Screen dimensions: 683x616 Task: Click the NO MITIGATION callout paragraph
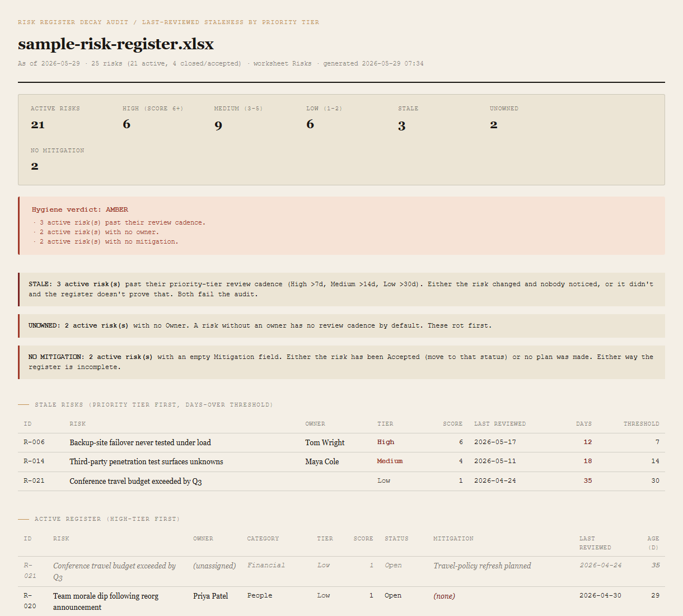pos(341,362)
